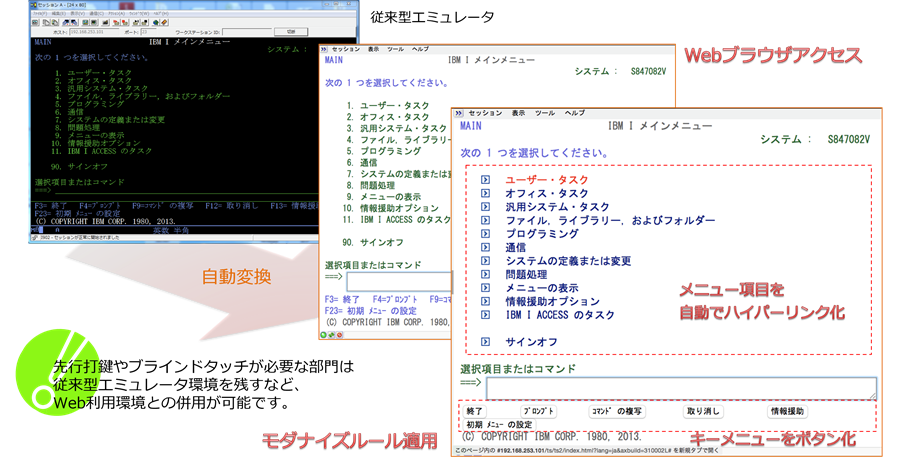
Task: Click arrow icon beside 問題処理 in front window
Action: tap(485, 274)
